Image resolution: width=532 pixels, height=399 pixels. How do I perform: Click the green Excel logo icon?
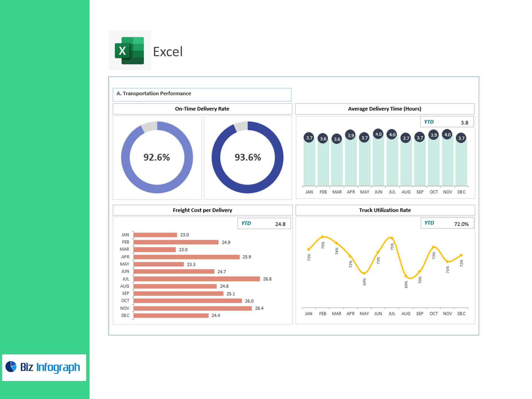click(129, 50)
